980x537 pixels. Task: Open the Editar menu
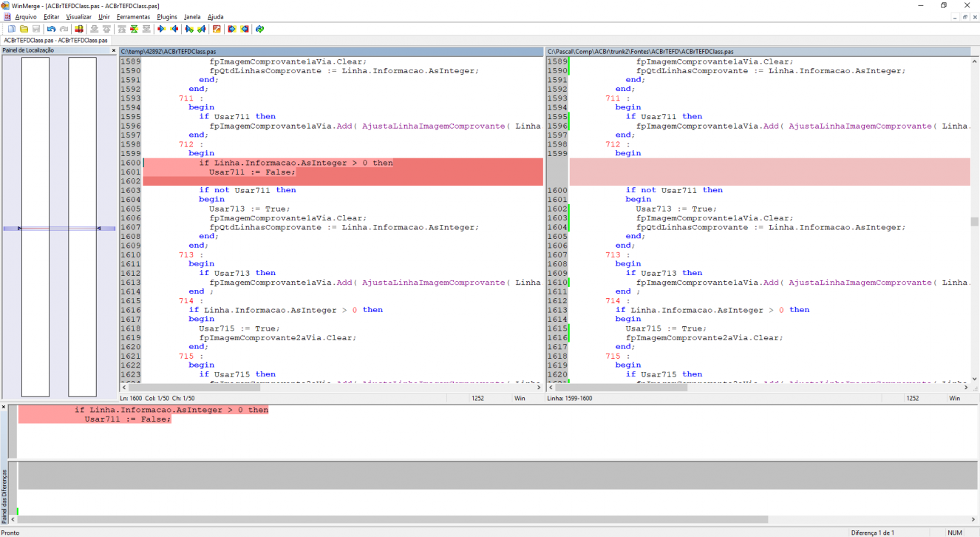tap(52, 16)
